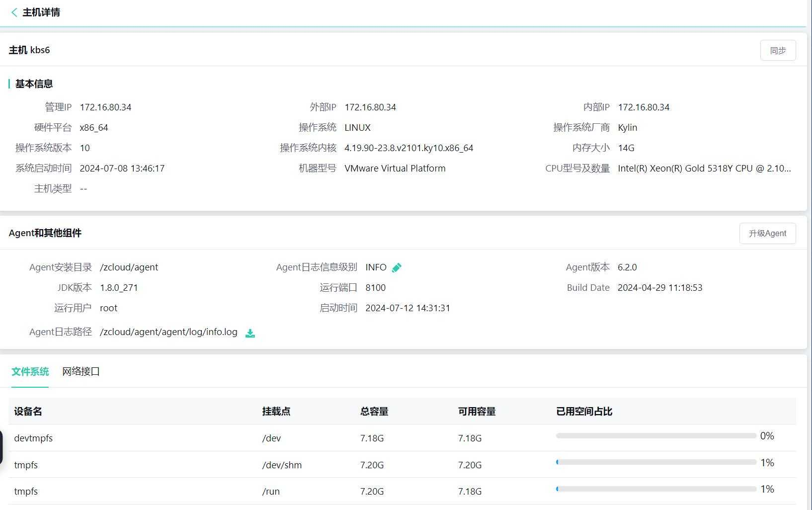
Task: Edit Agent log level with pencil icon
Action: pyautogui.click(x=397, y=268)
